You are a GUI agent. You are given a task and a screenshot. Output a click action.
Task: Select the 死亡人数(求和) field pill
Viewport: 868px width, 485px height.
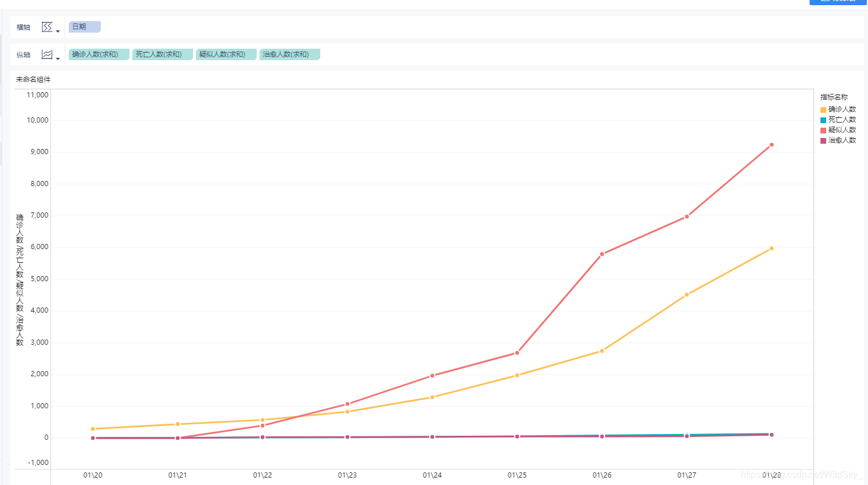tap(163, 54)
